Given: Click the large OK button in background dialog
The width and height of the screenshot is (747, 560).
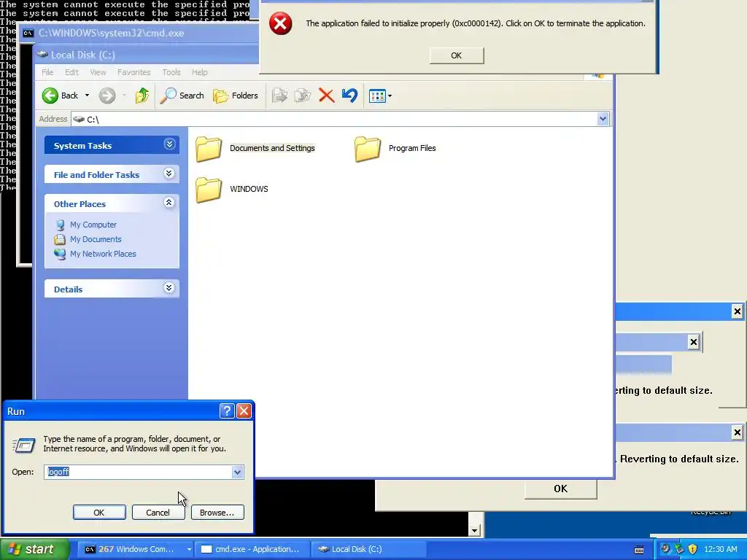Looking at the screenshot, I should [560, 489].
